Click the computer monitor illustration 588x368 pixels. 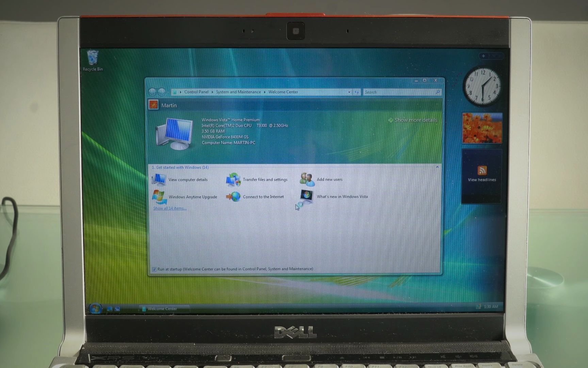pyautogui.click(x=174, y=134)
